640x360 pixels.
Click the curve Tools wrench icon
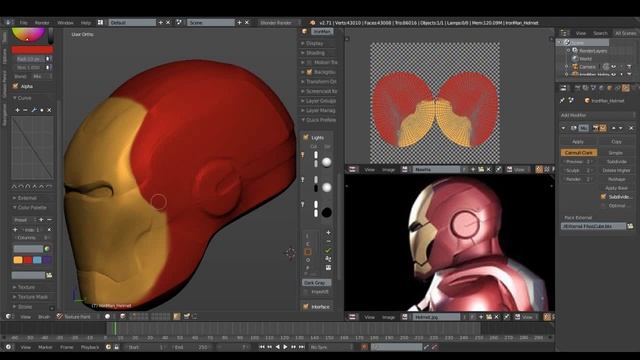pos(34,110)
